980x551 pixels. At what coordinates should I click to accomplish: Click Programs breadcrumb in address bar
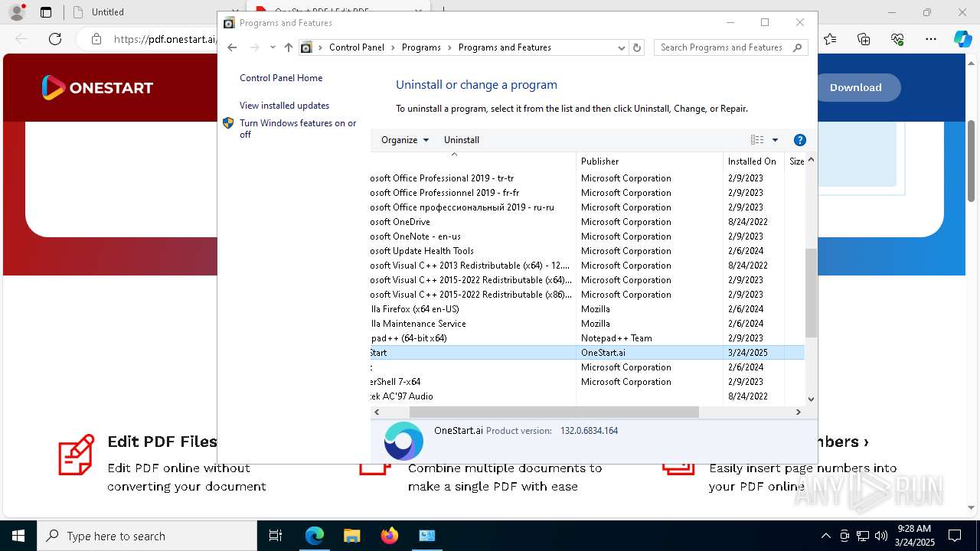[421, 47]
